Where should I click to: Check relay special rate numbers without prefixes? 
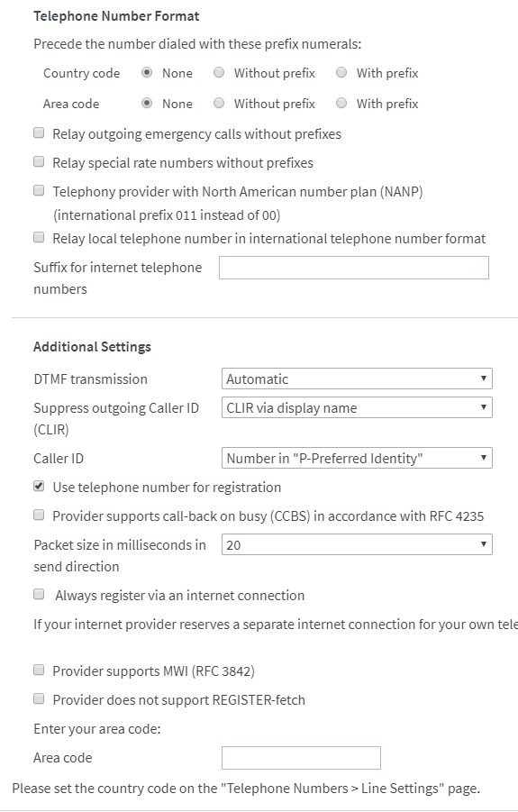[39, 161]
